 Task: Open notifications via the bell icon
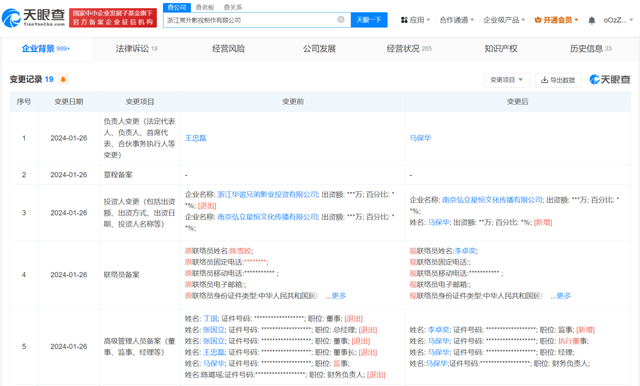click(591, 20)
